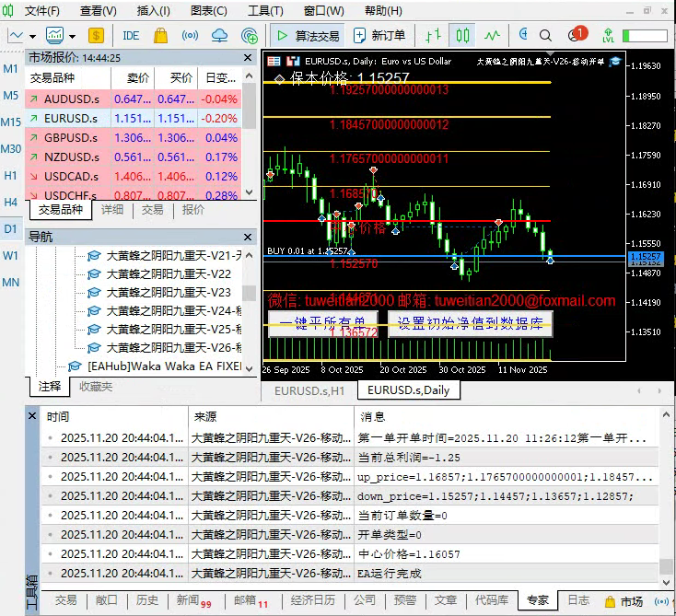
Task: Click the cloud VPS hosting icon
Action: point(219,36)
